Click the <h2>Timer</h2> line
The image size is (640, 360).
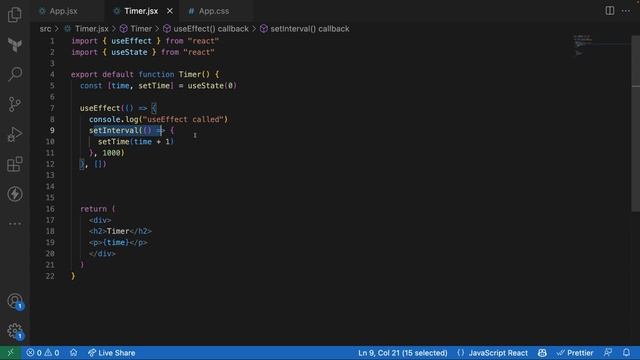coord(120,231)
